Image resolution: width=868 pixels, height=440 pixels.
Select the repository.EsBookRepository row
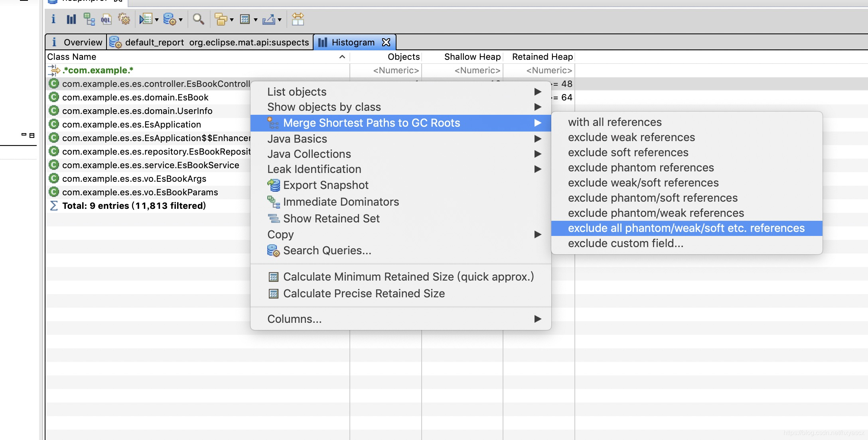tap(148, 151)
